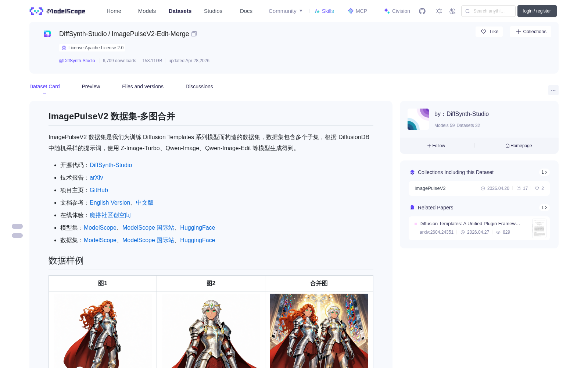Open 模型集 ModelScope 国际站 link
The height and width of the screenshot is (368, 588).
click(x=148, y=228)
